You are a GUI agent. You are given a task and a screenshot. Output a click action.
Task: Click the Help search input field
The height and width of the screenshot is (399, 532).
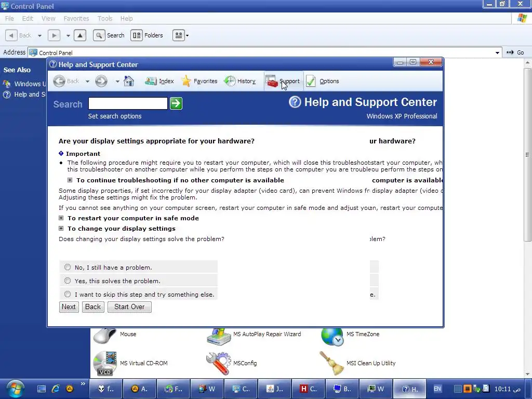click(128, 103)
